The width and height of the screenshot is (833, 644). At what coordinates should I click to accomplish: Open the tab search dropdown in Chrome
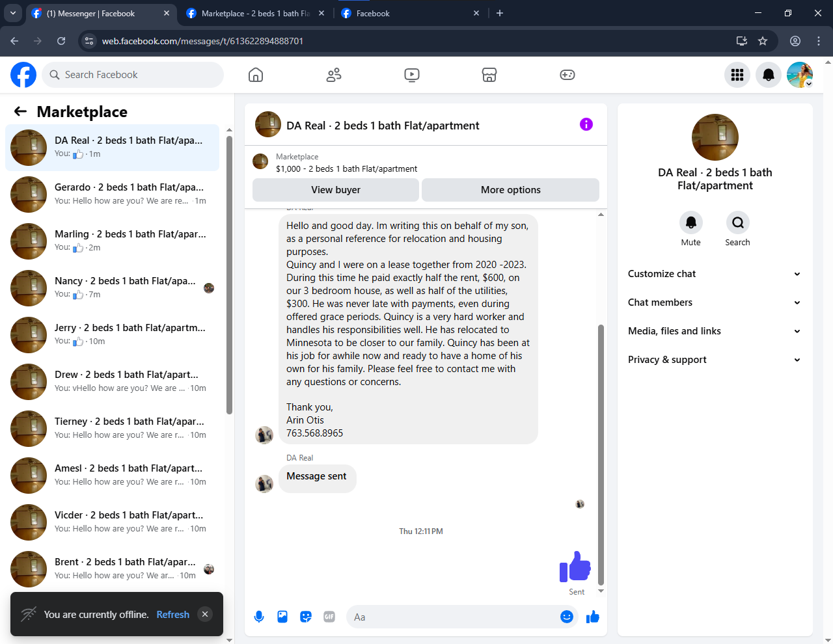click(12, 13)
